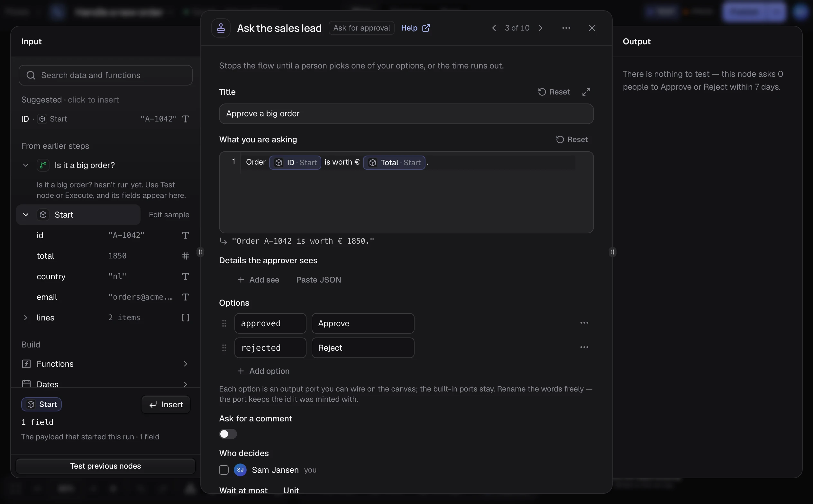The width and height of the screenshot is (813, 504).
Task: Click the Insert button
Action: (x=166, y=404)
